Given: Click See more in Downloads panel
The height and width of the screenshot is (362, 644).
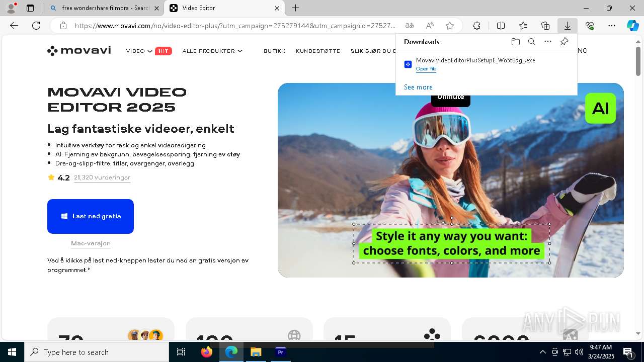Looking at the screenshot, I should pyautogui.click(x=418, y=87).
